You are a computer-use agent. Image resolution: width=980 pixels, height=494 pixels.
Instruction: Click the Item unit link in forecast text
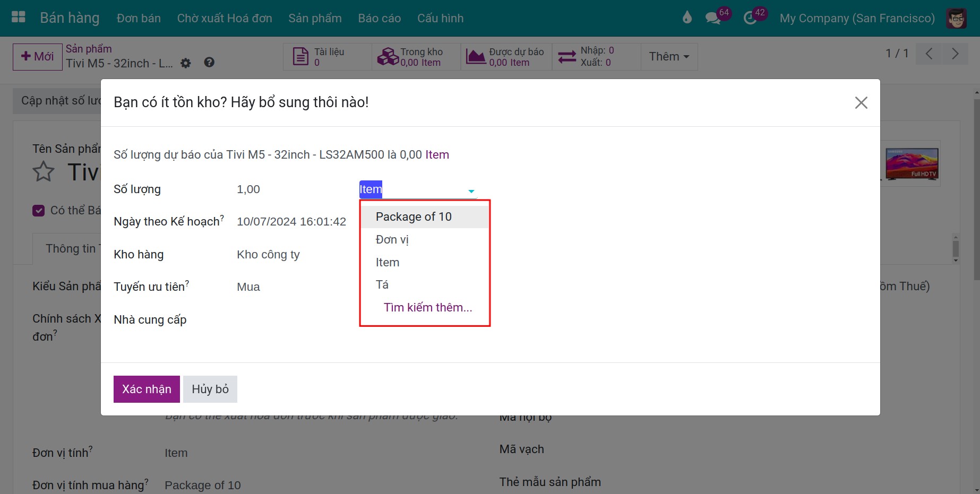437,155
